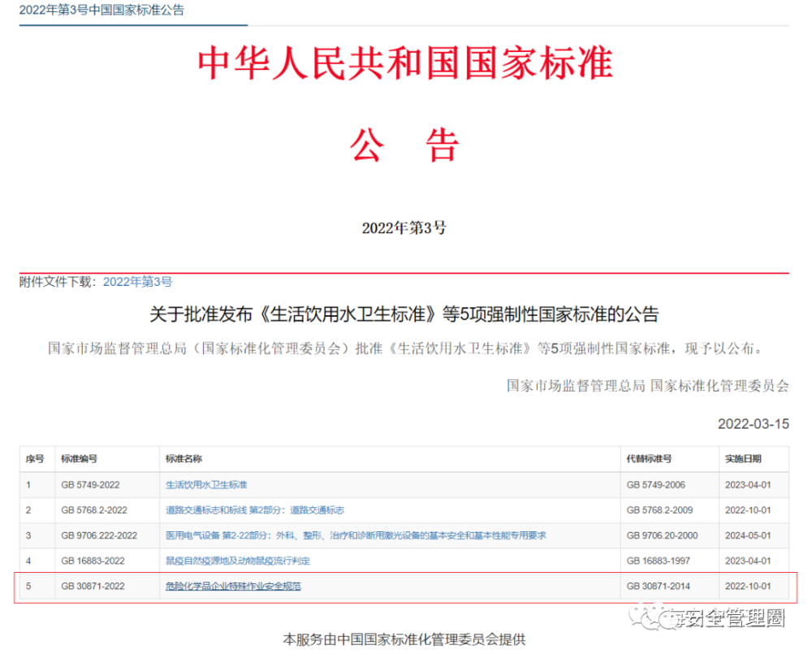Open the 生活饮用水卫生标准 standard link in the table

click(x=206, y=485)
